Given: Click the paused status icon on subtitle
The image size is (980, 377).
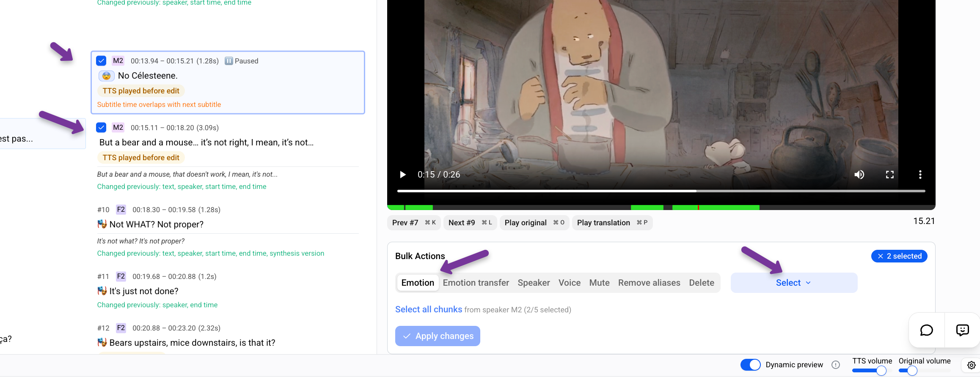Looking at the screenshot, I should point(228,61).
